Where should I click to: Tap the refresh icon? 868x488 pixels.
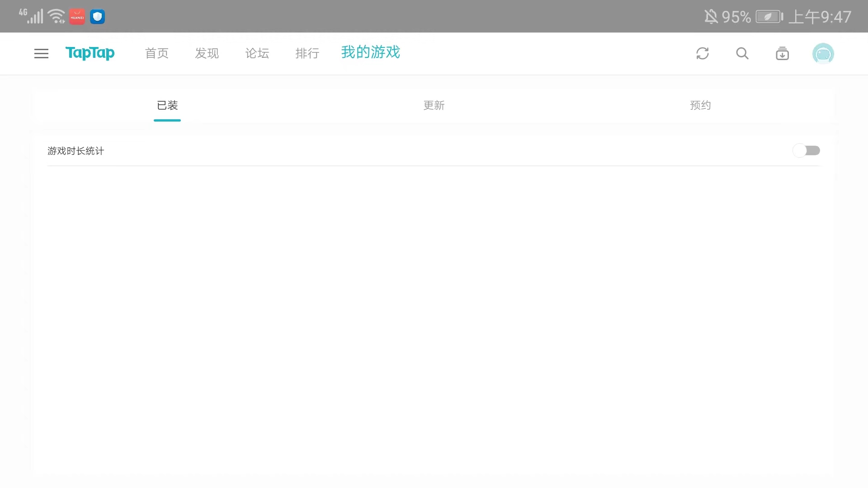702,53
